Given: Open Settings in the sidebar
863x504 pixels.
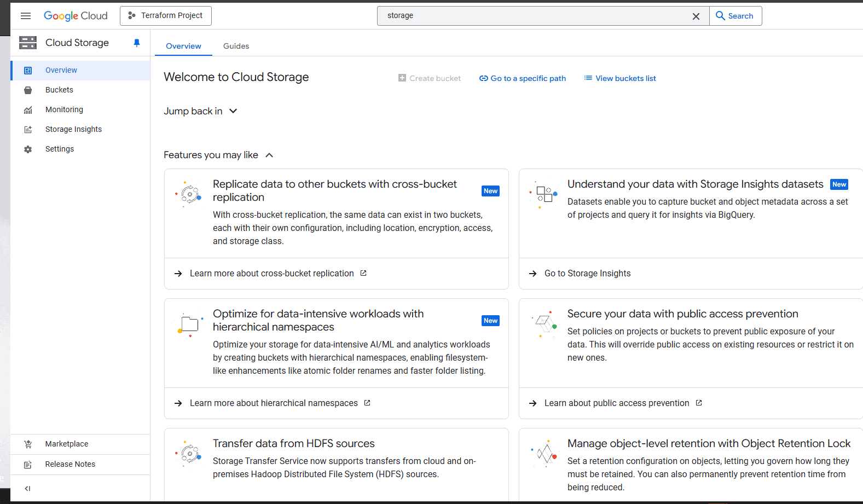Looking at the screenshot, I should pyautogui.click(x=80, y=149).
